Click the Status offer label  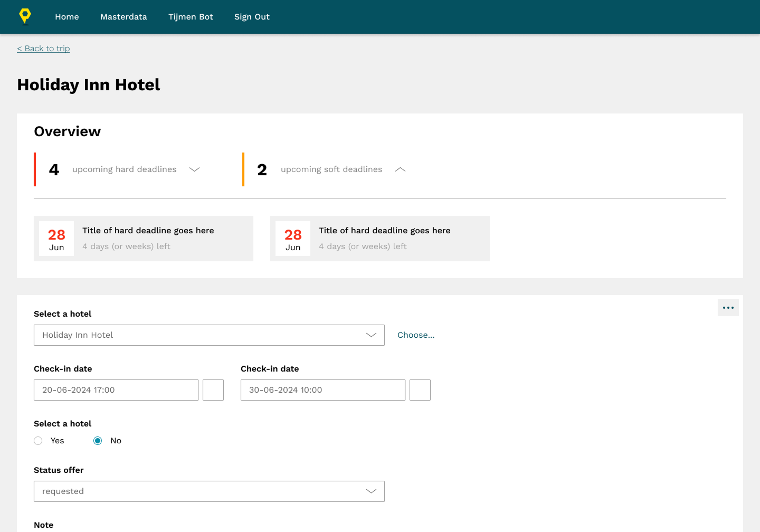click(x=59, y=470)
